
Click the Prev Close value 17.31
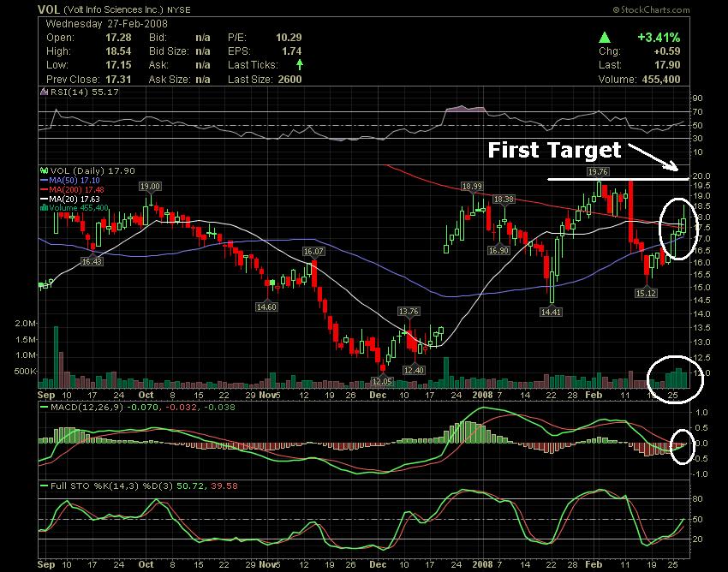[x=118, y=79]
